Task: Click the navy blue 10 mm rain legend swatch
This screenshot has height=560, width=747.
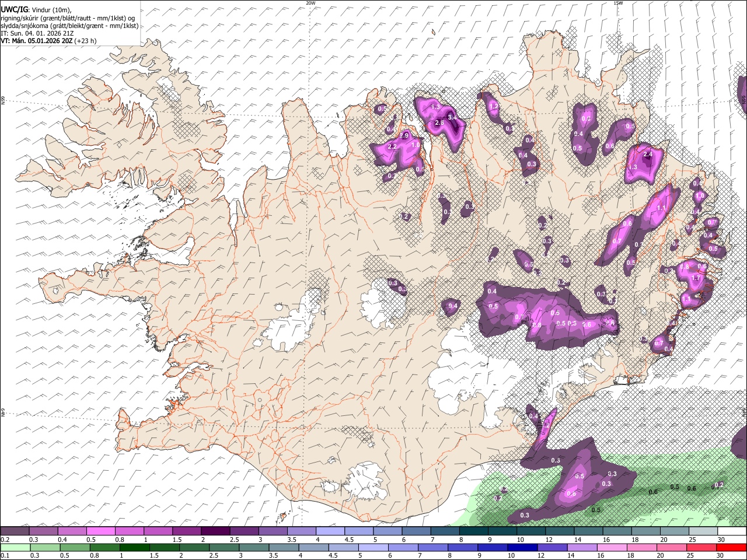Action: [x=522, y=548]
